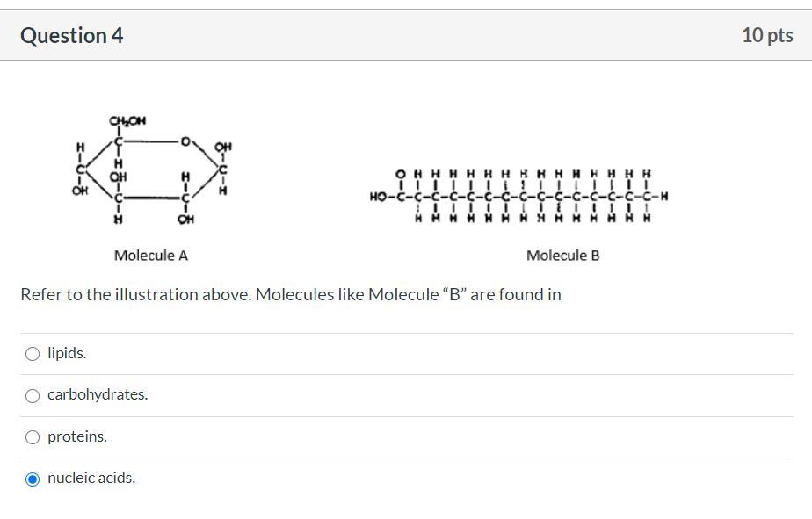Image resolution: width=812 pixels, height=519 pixels.
Task: Select the lipids radio button
Action: click(33, 354)
